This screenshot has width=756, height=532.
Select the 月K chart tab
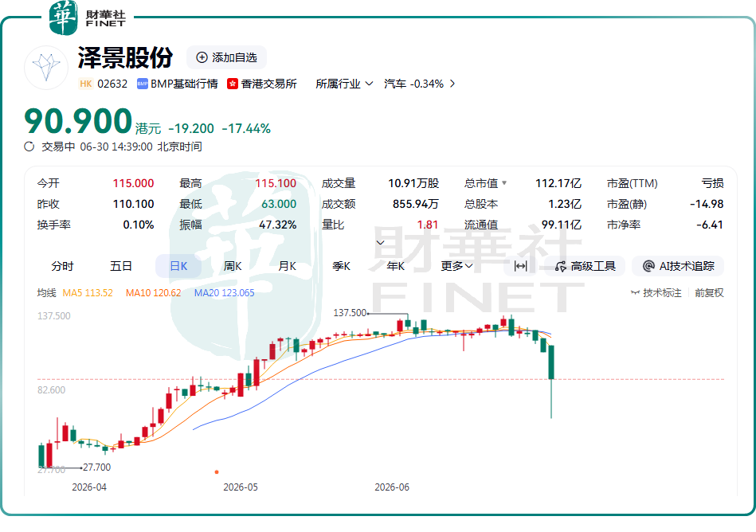tap(287, 266)
